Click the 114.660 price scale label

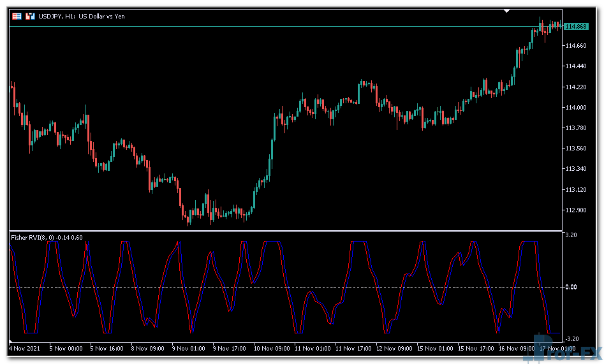point(576,46)
